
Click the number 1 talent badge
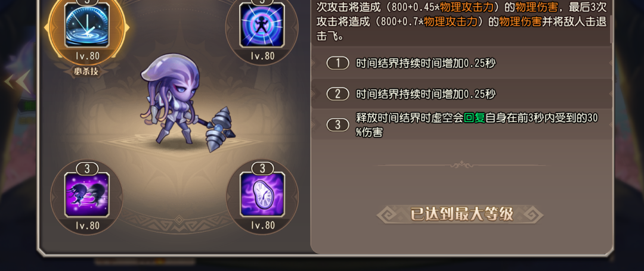click(x=338, y=63)
